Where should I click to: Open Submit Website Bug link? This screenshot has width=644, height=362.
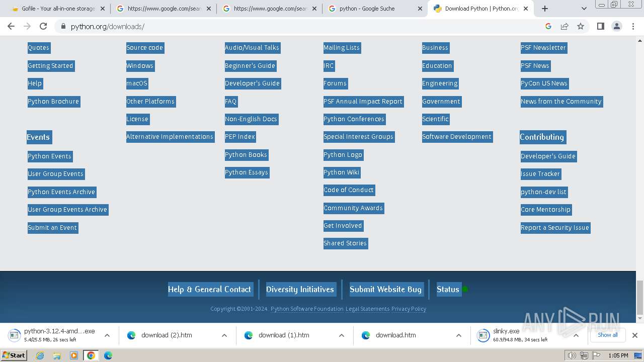(x=385, y=289)
